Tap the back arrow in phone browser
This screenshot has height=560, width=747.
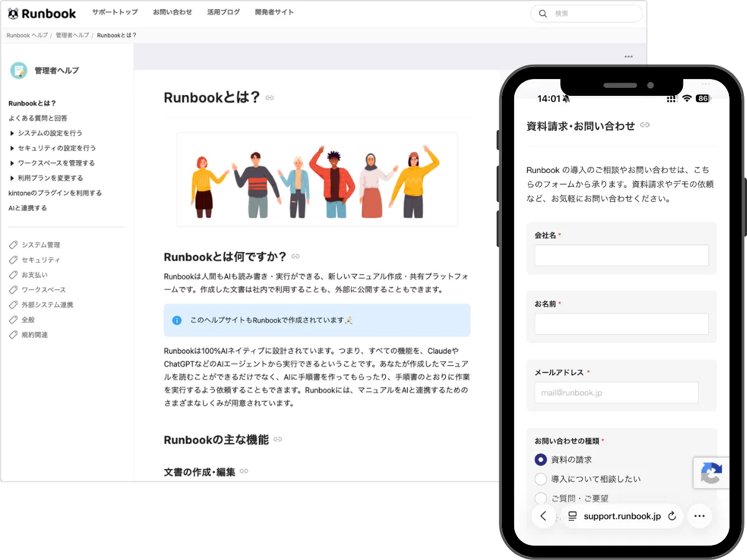543,516
